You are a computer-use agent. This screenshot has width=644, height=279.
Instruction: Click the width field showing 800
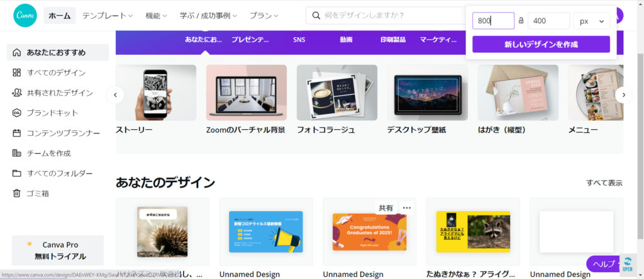[x=493, y=21]
